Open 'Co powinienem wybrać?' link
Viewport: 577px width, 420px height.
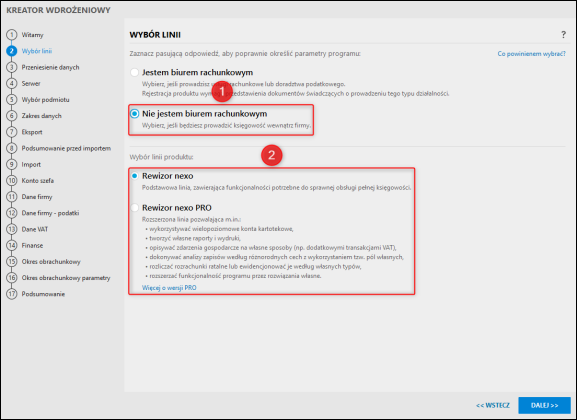point(531,54)
